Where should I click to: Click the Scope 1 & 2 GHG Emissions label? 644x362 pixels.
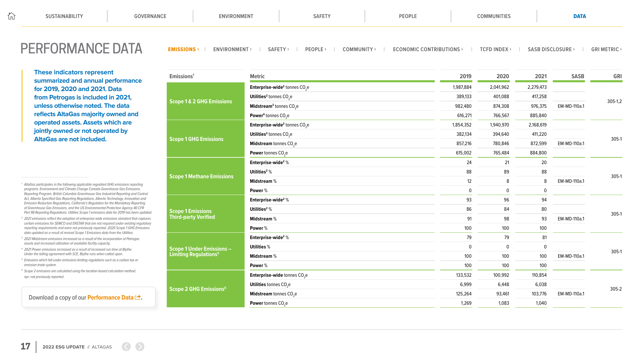coord(201,101)
